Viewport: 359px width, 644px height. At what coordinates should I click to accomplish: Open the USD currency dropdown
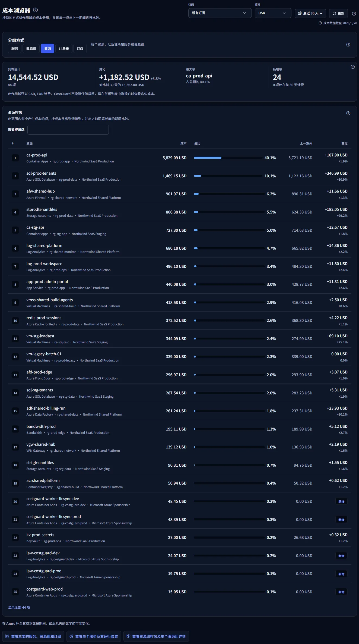tap(273, 13)
